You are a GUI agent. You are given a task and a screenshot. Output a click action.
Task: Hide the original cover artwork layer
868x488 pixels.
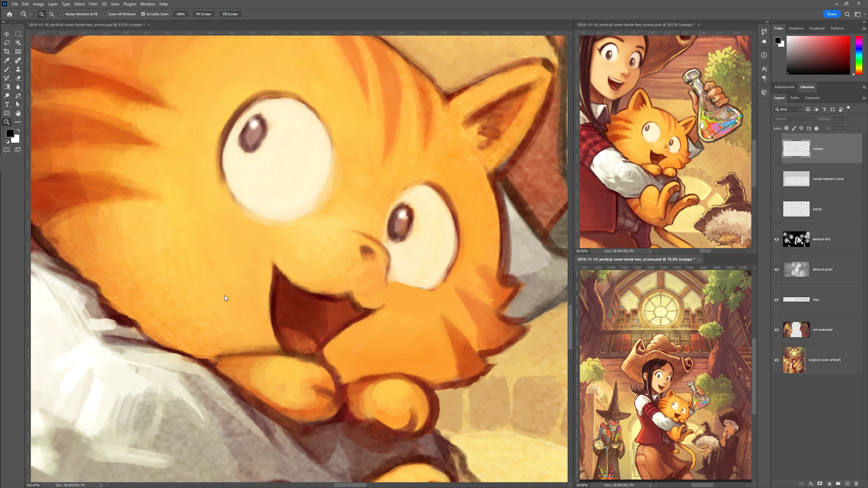click(x=776, y=360)
